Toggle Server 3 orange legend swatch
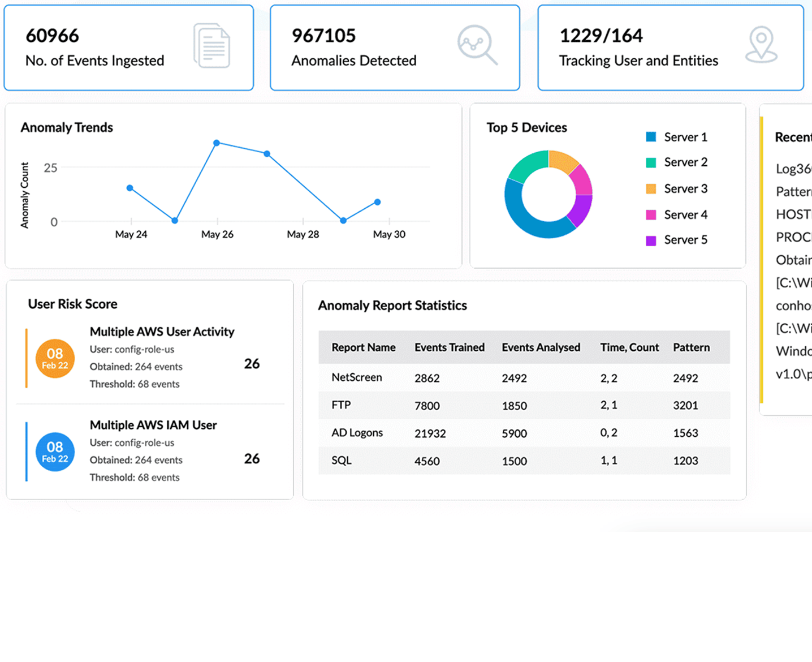The width and height of the screenshot is (812, 662). (x=651, y=188)
